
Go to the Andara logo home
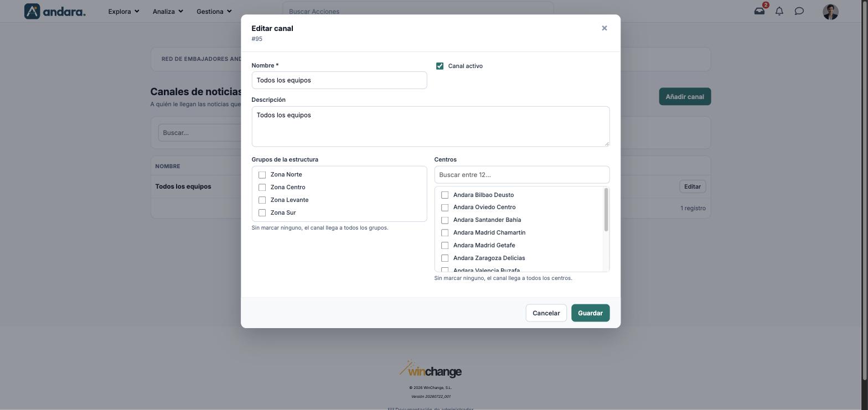(x=55, y=11)
